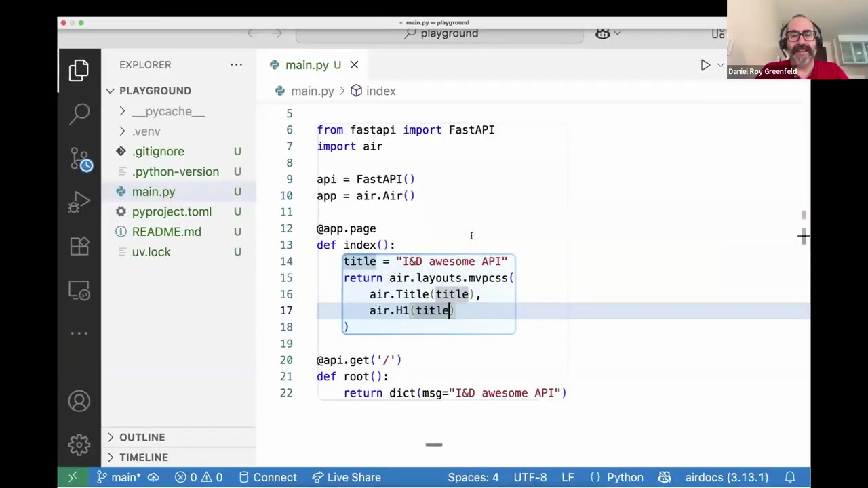
Task: Open the .gitignore file
Action: 158,151
